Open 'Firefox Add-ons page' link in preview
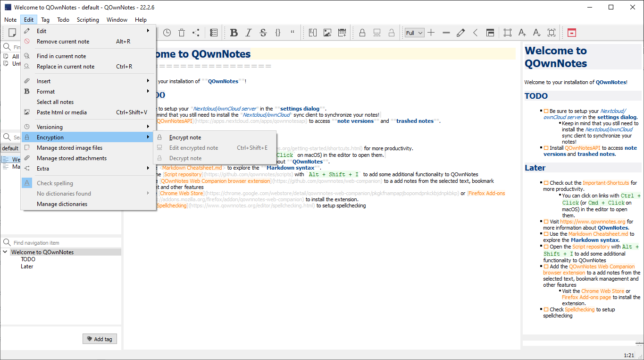The width and height of the screenshot is (644, 360). point(586,297)
